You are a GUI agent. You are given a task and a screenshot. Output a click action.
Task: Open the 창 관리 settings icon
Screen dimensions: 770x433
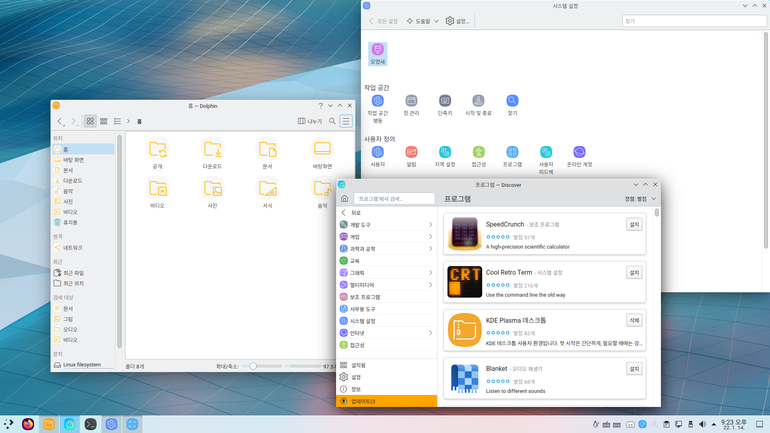pyautogui.click(x=411, y=101)
